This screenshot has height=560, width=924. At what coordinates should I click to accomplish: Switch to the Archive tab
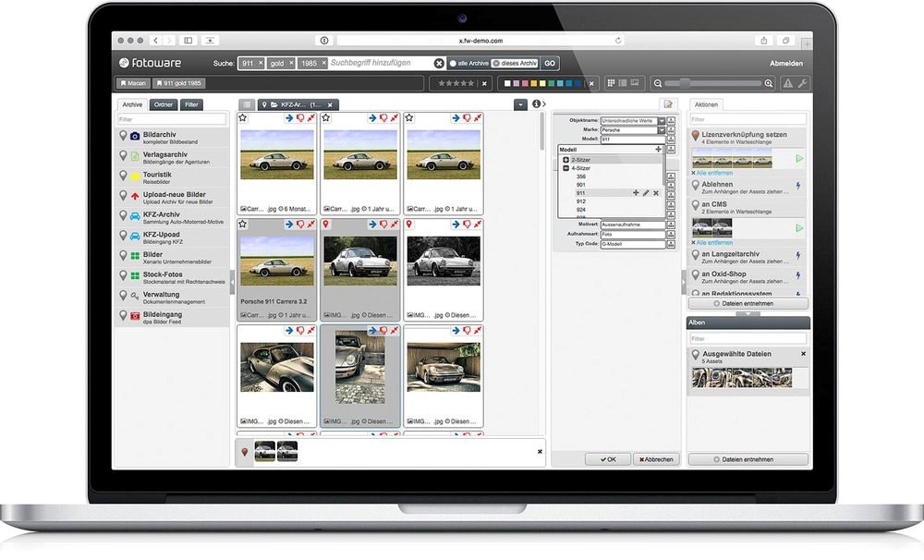(x=132, y=105)
